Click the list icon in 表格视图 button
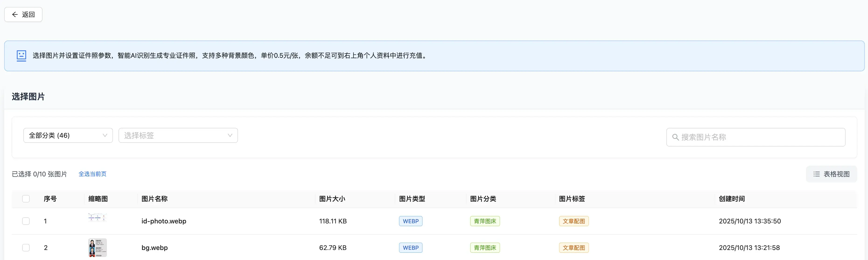The width and height of the screenshot is (868, 260). click(x=816, y=174)
